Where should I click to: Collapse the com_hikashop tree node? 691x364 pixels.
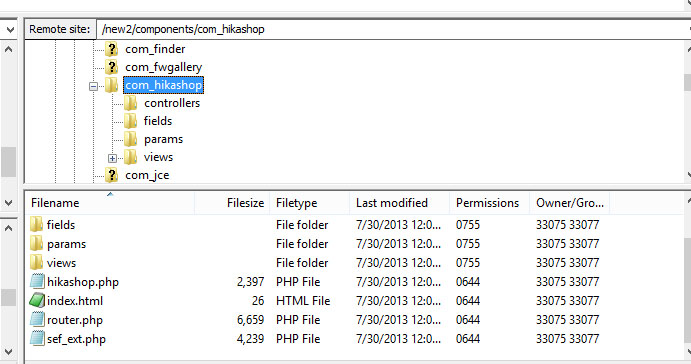pos(93,86)
